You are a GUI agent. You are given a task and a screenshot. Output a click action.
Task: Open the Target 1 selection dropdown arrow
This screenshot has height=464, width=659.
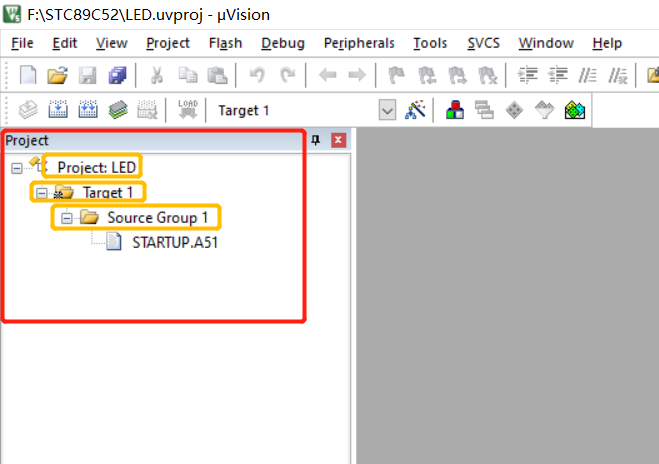[387, 111]
